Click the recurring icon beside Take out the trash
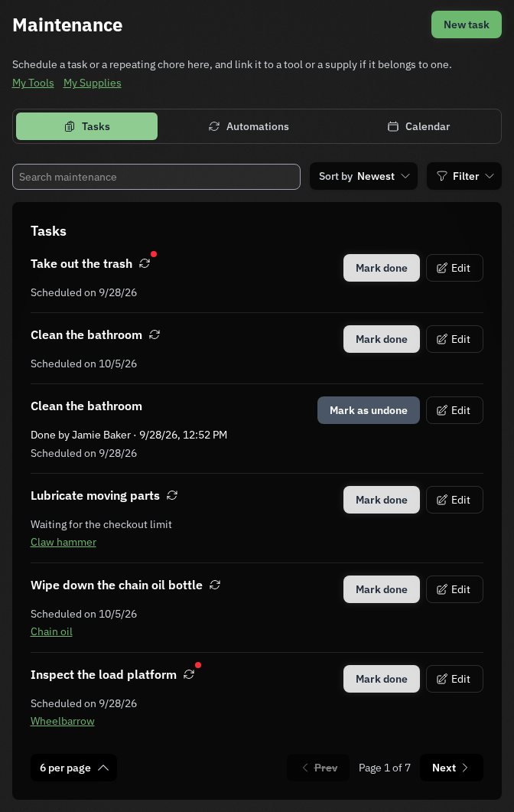The width and height of the screenshot is (514, 812). [145, 263]
